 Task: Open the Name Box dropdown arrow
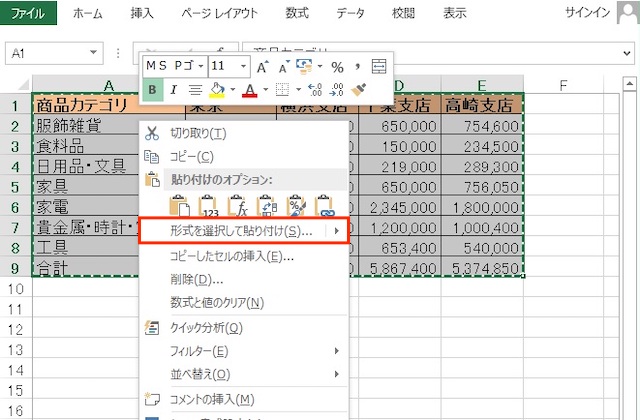pos(93,53)
